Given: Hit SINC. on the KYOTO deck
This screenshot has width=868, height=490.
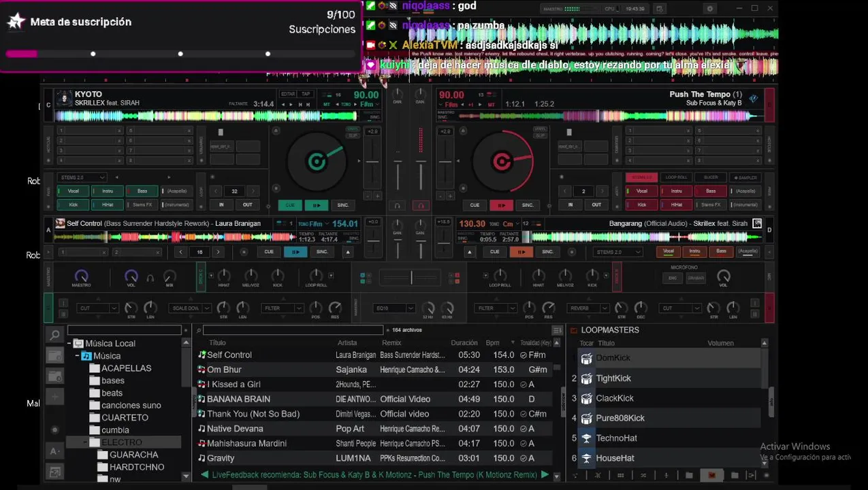Looking at the screenshot, I should [x=343, y=205].
